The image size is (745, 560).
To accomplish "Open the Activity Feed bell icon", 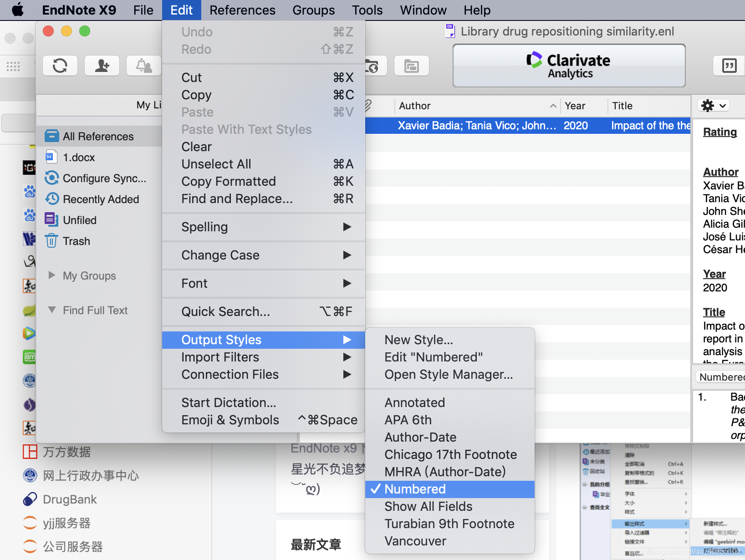I will 144,66.
